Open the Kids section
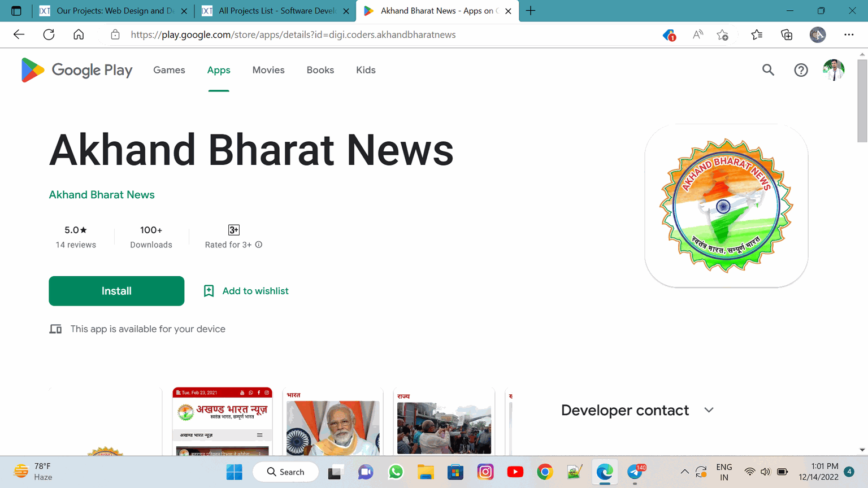This screenshot has height=488, width=868. click(x=366, y=70)
